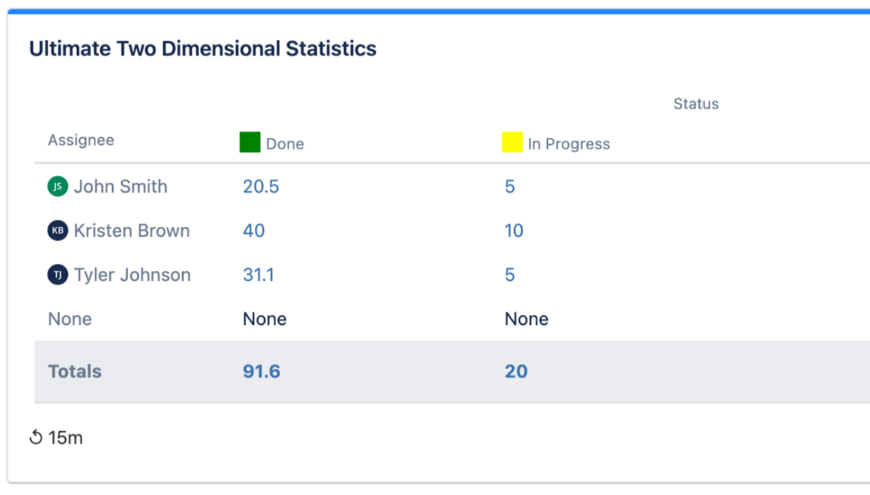Open Tyler Johnson's In Progress value 5

(510, 275)
